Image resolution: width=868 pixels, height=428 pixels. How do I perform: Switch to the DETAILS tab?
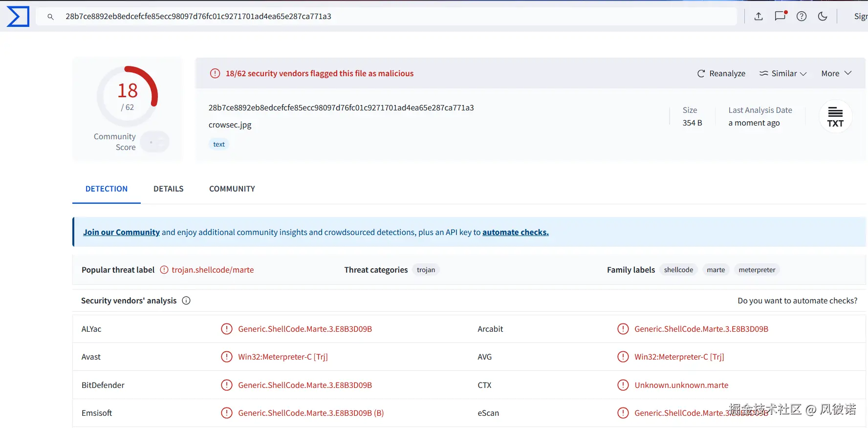click(169, 189)
